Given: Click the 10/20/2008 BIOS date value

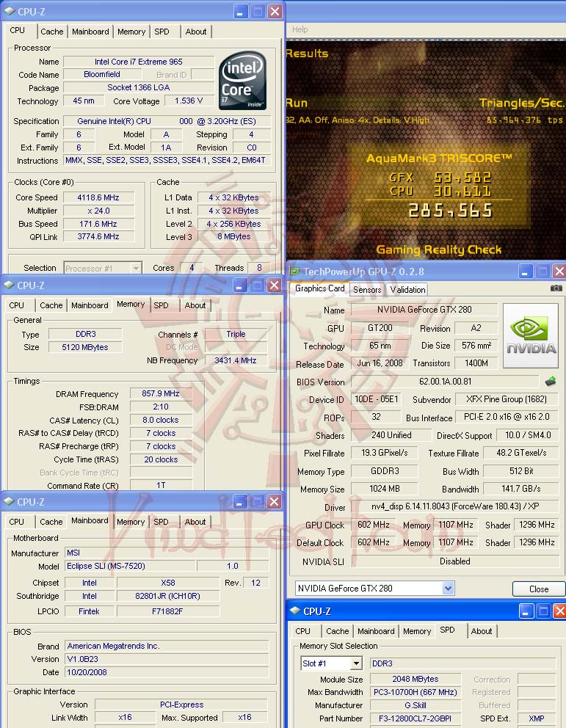Looking at the screenshot, I should click(167, 672).
